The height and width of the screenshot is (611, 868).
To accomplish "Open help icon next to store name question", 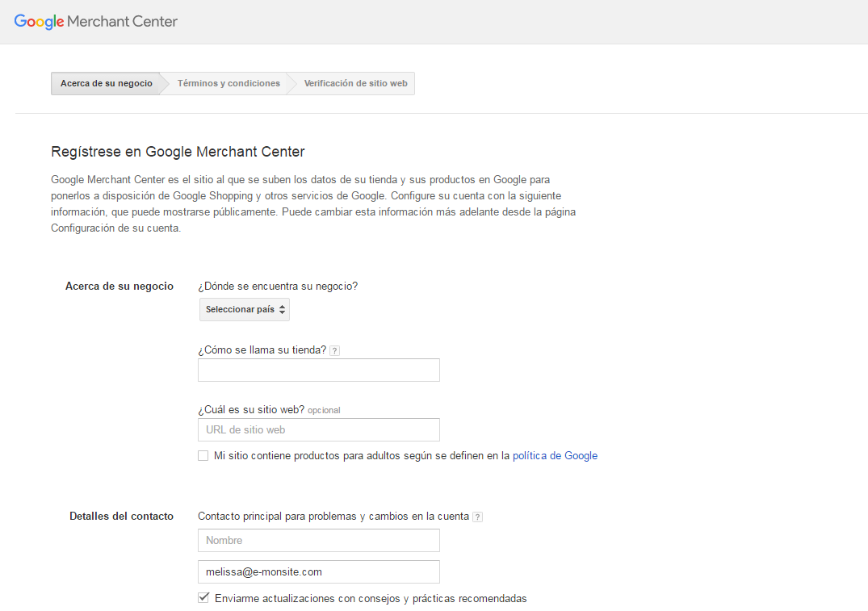I will [334, 350].
